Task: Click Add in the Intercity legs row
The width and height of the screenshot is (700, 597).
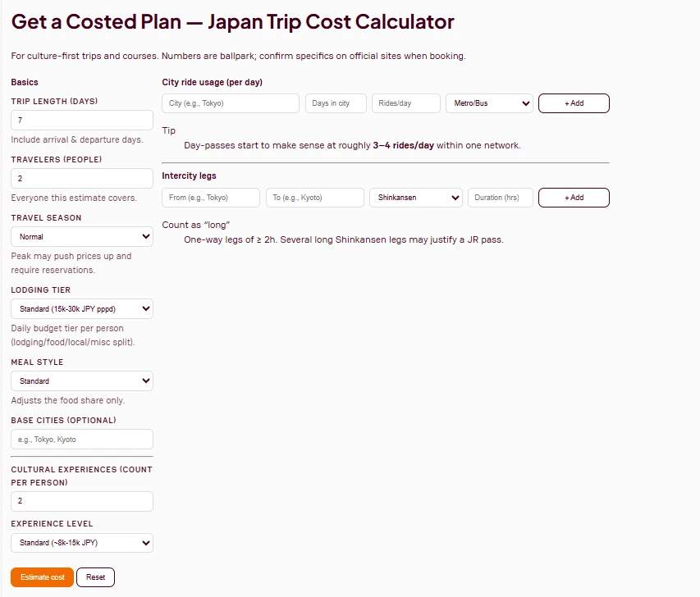Action: point(573,197)
